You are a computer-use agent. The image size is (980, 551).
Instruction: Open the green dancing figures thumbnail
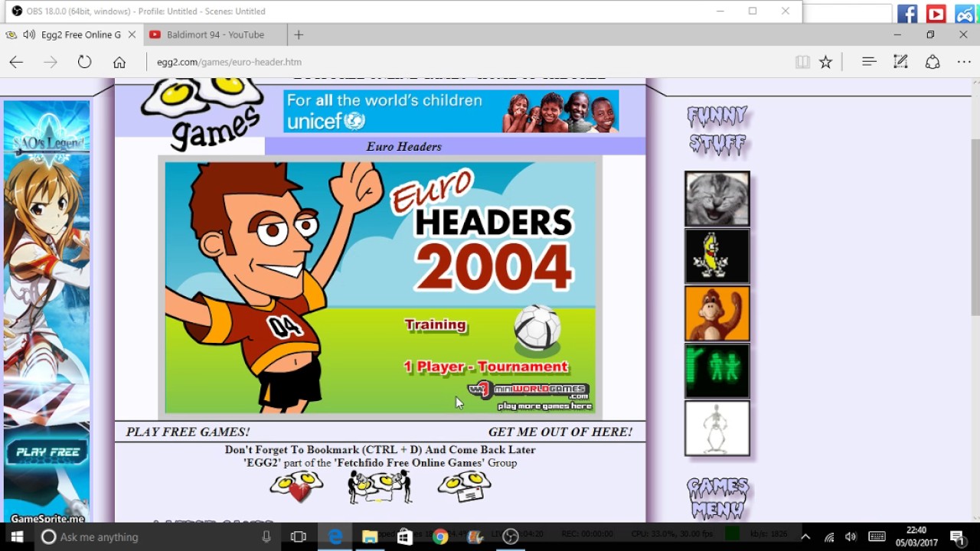click(x=717, y=371)
